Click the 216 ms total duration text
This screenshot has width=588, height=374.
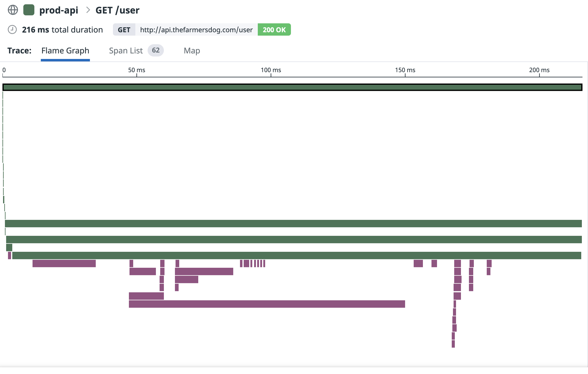click(62, 30)
